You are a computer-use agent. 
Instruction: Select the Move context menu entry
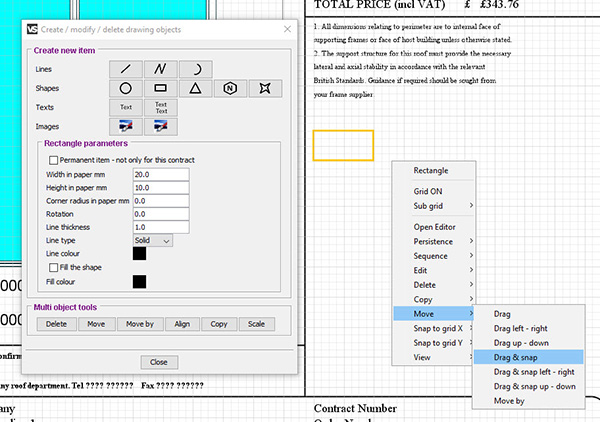(x=434, y=314)
